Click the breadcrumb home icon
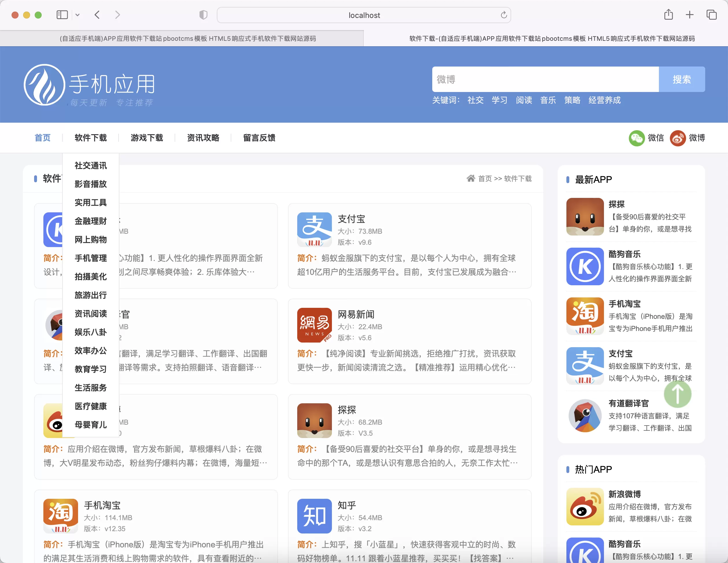Screen dimensions: 728x563 471,178
